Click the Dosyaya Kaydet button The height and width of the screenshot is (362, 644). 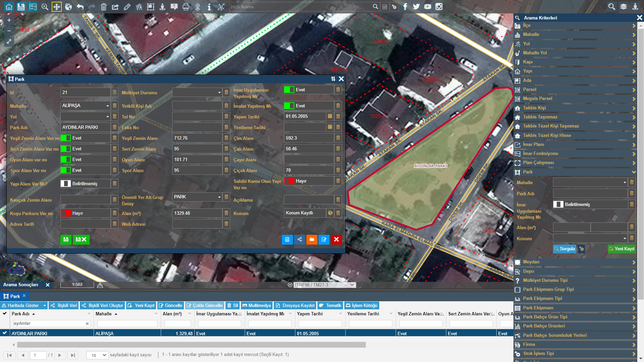pyautogui.click(x=295, y=306)
